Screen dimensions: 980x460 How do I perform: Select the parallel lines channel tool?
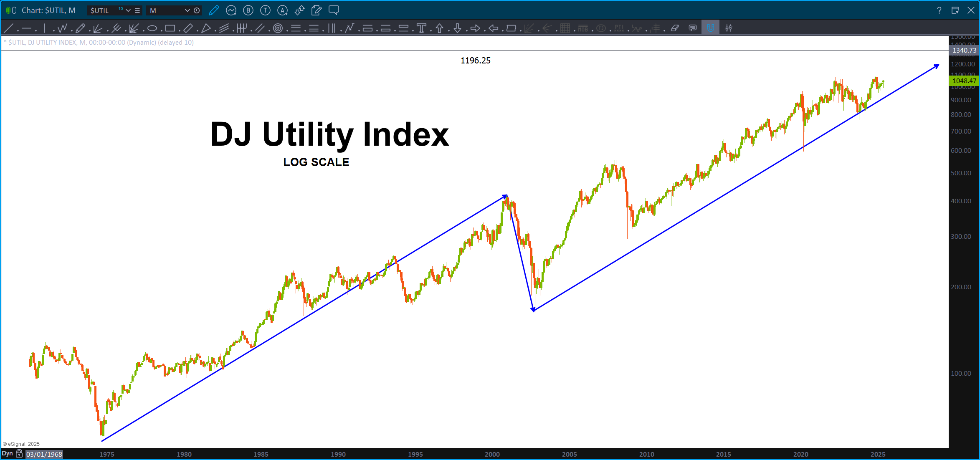coord(260,28)
